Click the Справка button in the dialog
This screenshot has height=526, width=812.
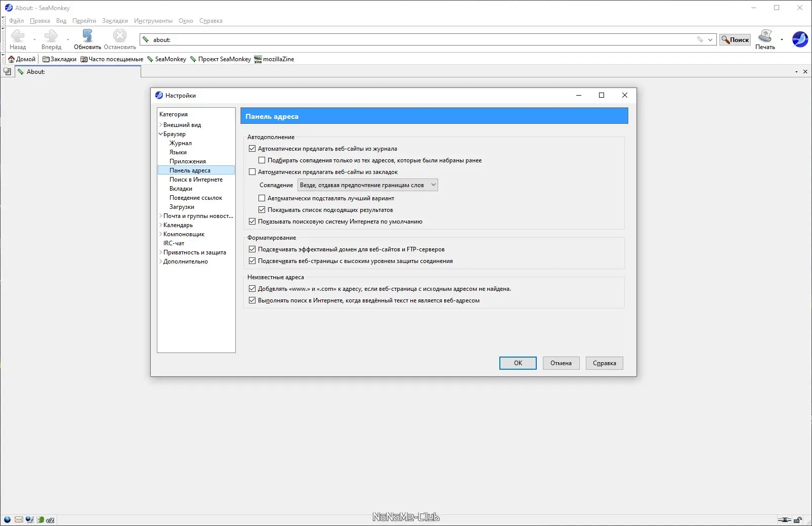[x=605, y=363]
